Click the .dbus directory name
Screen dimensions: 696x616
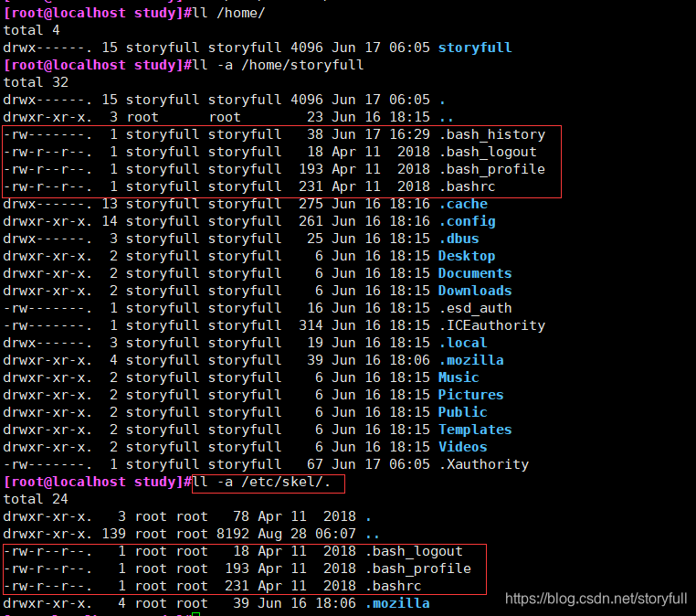[x=459, y=239]
